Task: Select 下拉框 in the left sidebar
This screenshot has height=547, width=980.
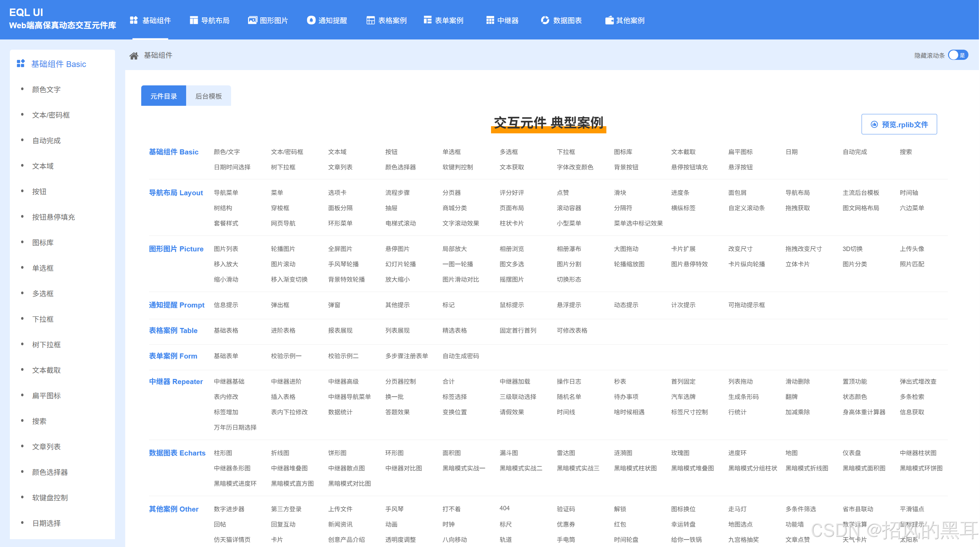Action: 43,319
